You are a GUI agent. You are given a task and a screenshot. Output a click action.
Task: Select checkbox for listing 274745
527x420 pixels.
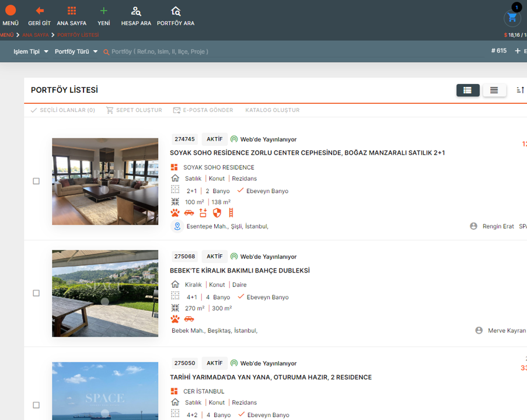36,181
